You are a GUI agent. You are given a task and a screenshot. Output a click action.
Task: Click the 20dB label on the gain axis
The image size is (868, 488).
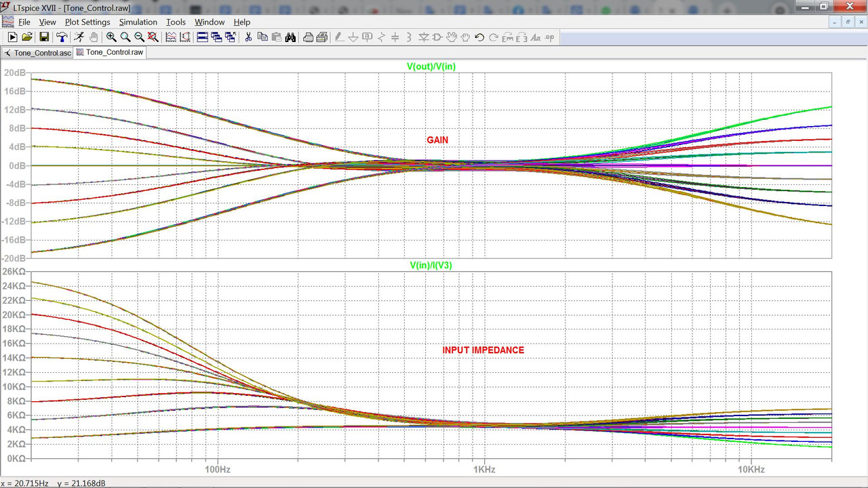15,73
